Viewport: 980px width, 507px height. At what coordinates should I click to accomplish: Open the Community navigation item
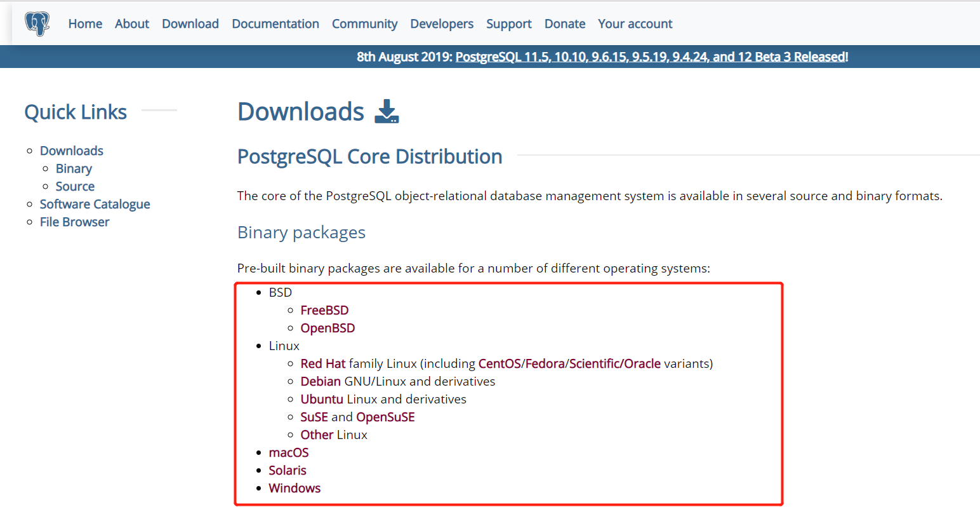pos(364,24)
